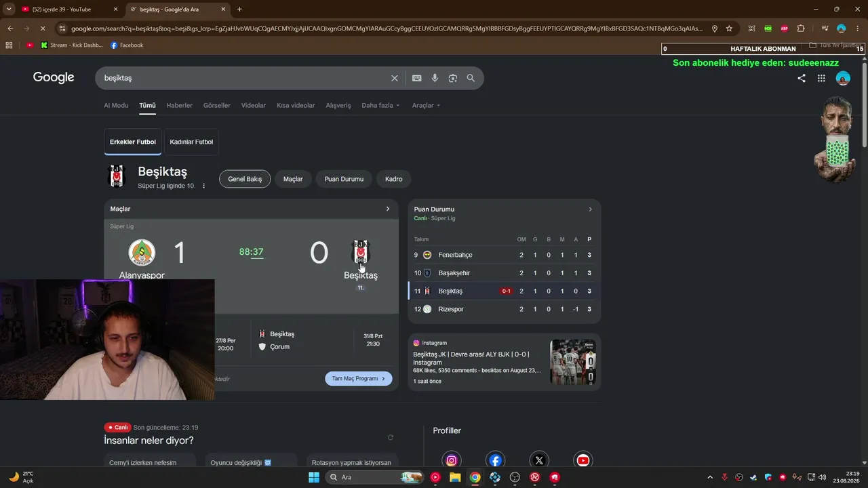Click the Google logo
The width and height of the screenshot is (868, 488).
click(x=54, y=77)
